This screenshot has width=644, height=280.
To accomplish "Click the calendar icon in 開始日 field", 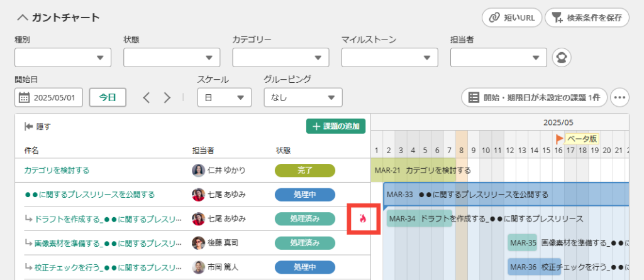I will [25, 97].
